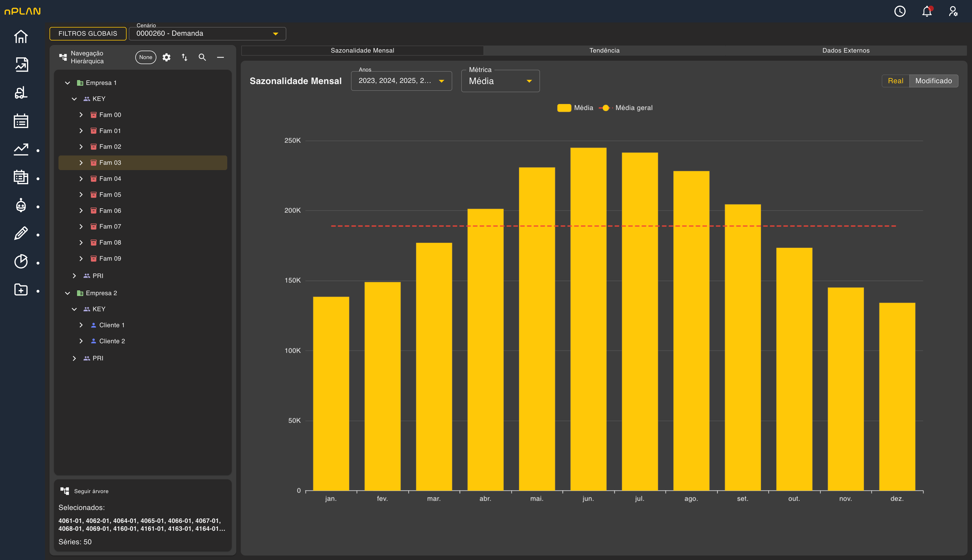Open the schedule documents sidebar icon
Screen dimensions: 972x560
click(21, 177)
